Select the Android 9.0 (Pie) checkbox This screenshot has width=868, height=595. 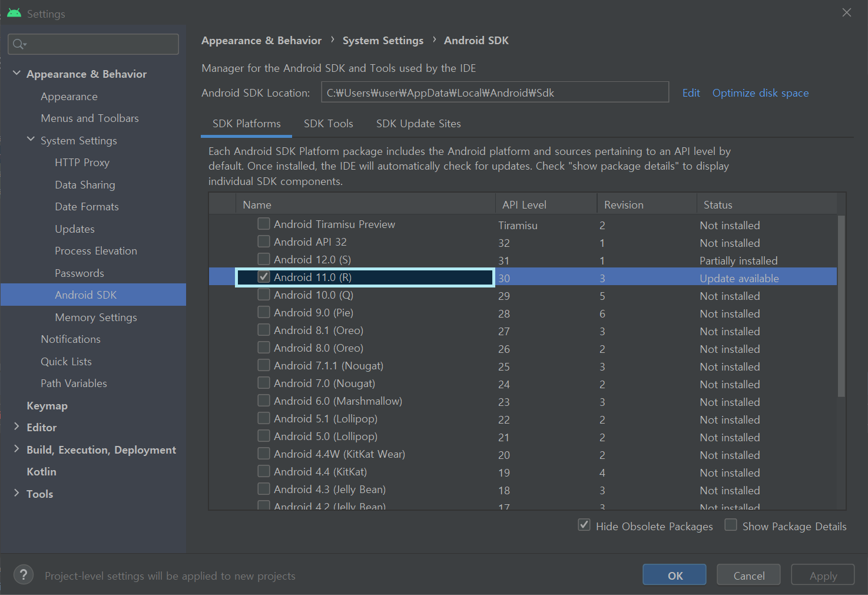(x=264, y=312)
